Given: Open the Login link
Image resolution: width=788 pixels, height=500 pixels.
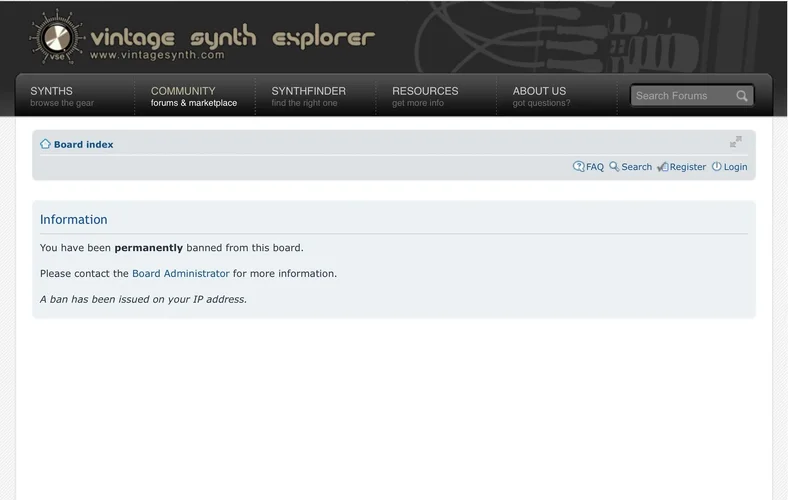Looking at the screenshot, I should [735, 167].
